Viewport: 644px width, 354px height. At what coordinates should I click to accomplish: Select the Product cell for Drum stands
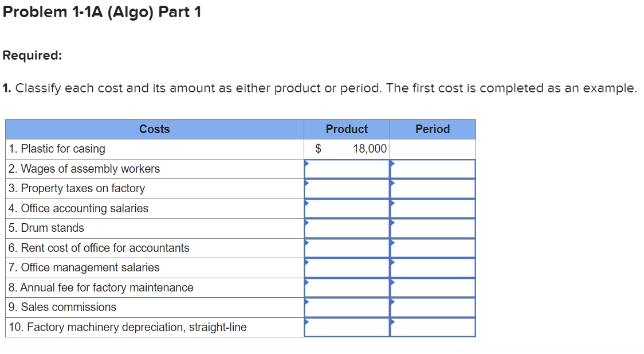[x=347, y=228]
